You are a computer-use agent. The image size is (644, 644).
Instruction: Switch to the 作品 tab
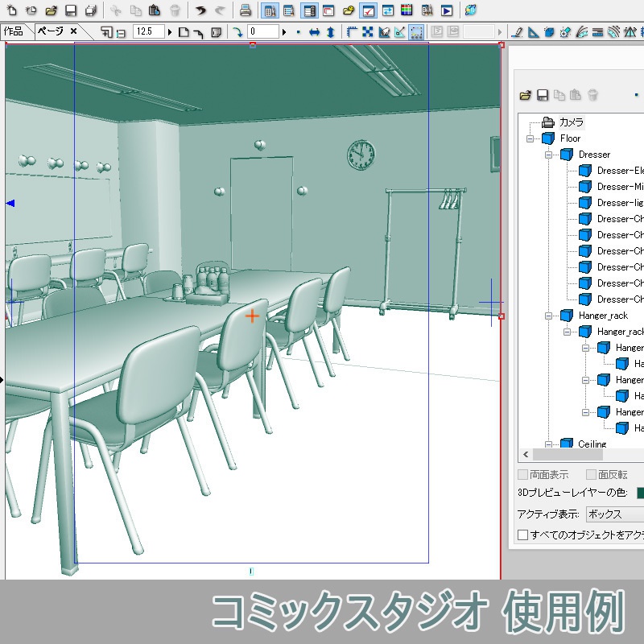14,30
